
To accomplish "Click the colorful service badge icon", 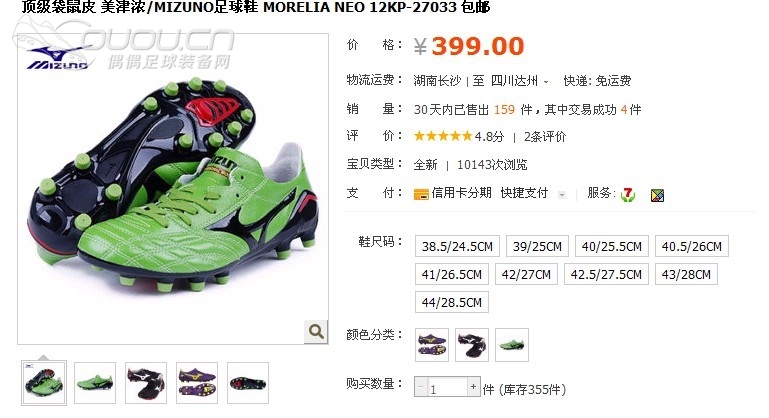I will pyautogui.click(x=657, y=196).
